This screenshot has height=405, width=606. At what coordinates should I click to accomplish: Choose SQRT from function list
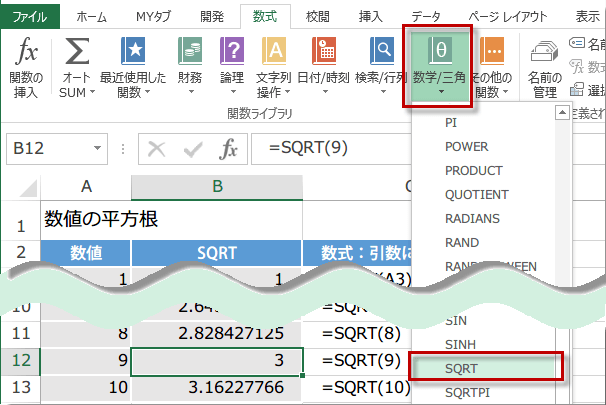point(484,369)
